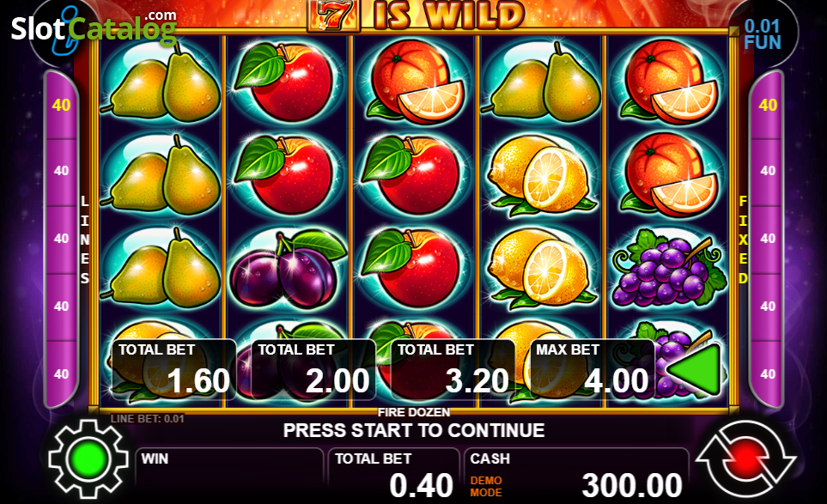Viewport: 827px width, 504px height.
Task: Click the 0.01 FUN denomination badge
Action: (x=762, y=34)
